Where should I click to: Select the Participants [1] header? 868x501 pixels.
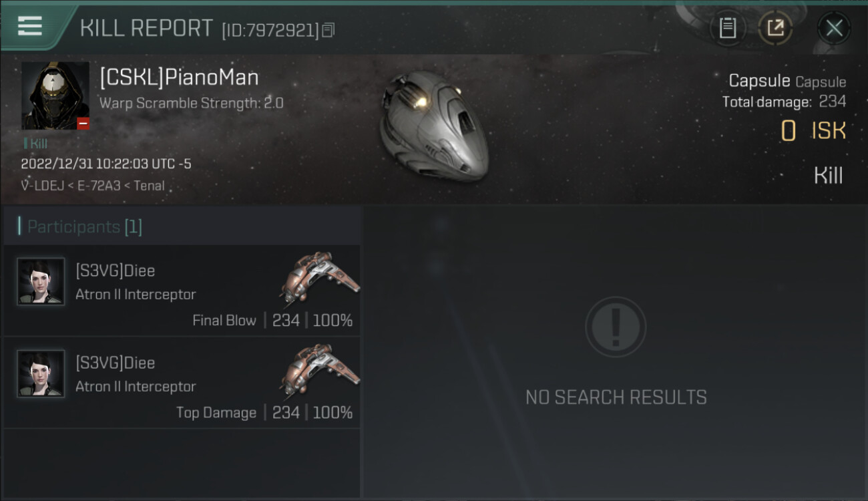tap(85, 226)
